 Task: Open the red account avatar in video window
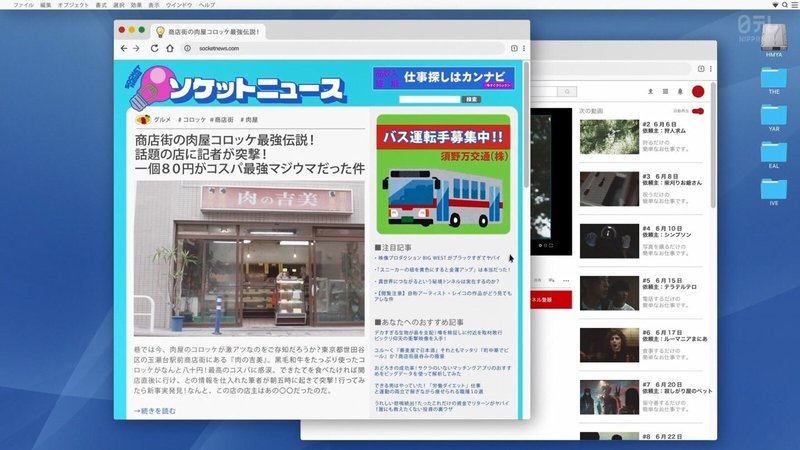click(698, 91)
